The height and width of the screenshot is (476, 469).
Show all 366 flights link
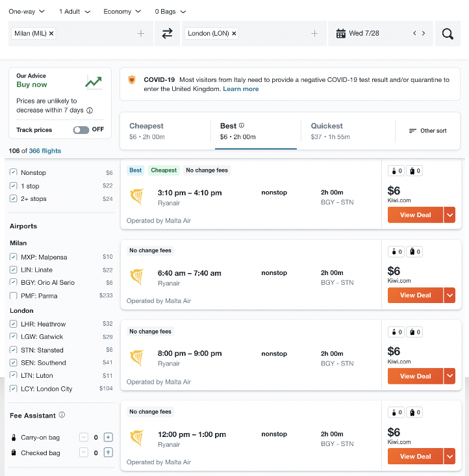click(45, 151)
